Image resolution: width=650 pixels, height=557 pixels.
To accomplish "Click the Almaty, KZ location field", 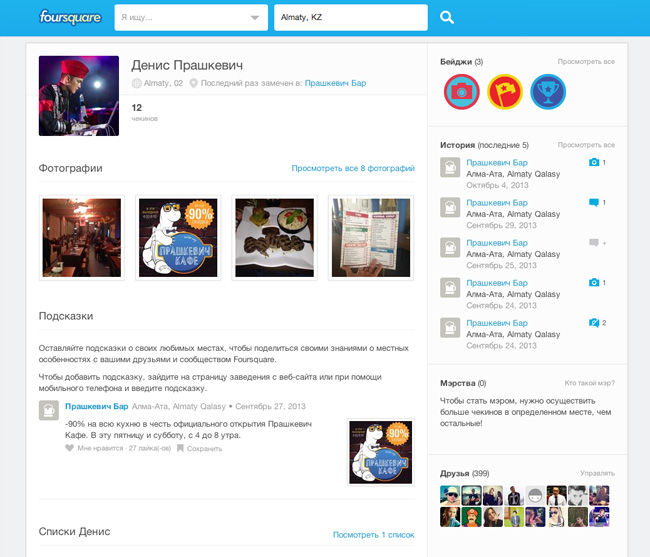I will pyautogui.click(x=351, y=17).
